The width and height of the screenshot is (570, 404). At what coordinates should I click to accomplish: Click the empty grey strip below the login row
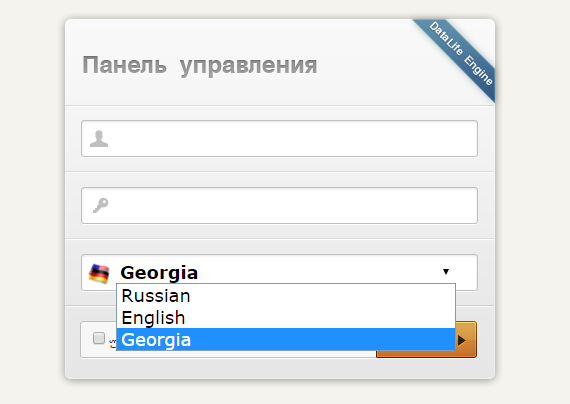[280, 368]
